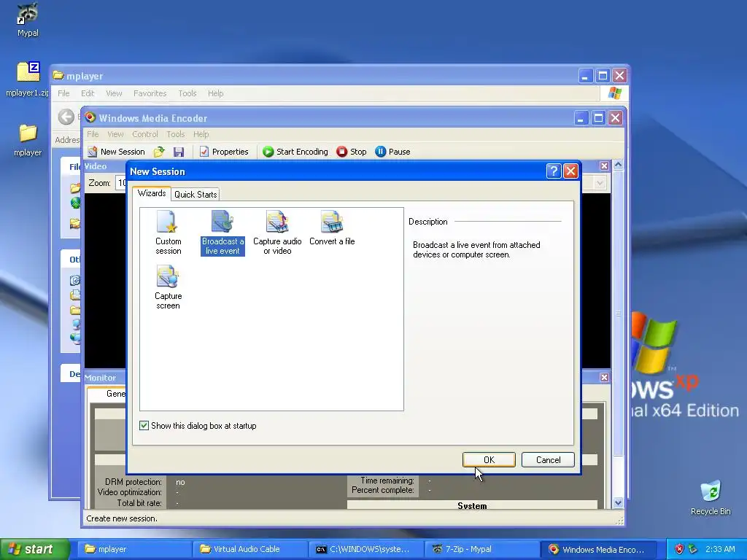Viewport: 747px width, 560px height.
Task: Confirm the New Session dialog with OK
Action: (x=489, y=460)
